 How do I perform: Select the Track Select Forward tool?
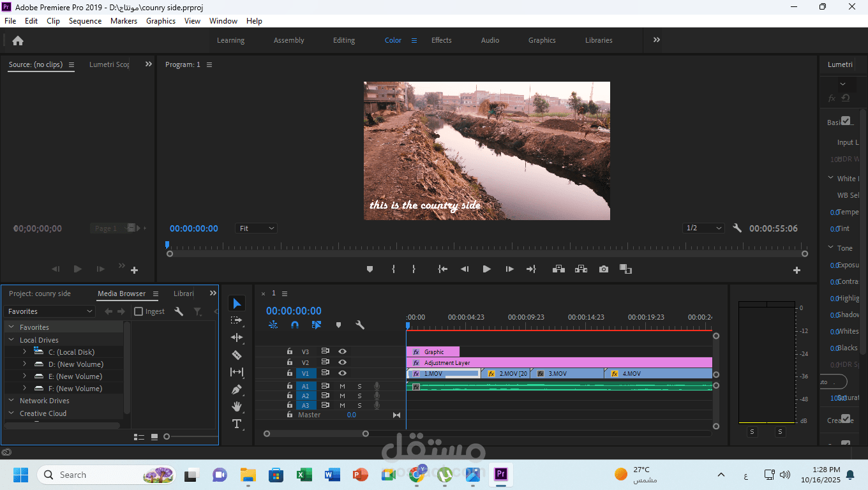tap(237, 320)
